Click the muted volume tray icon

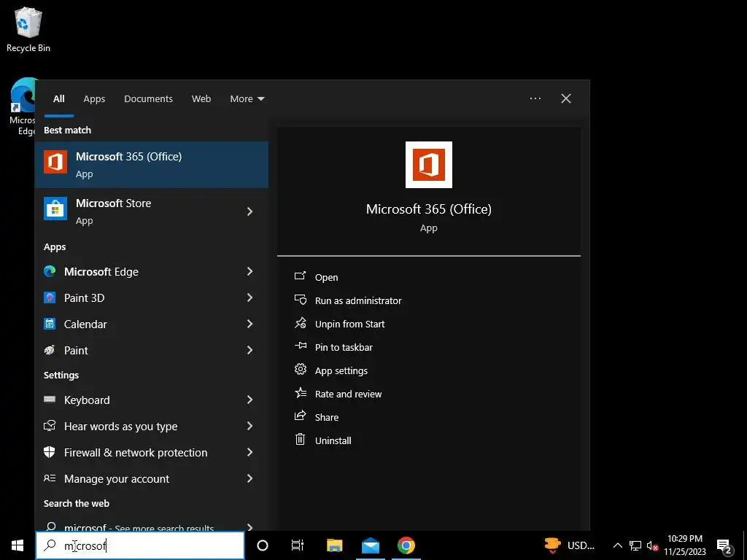pos(652,545)
